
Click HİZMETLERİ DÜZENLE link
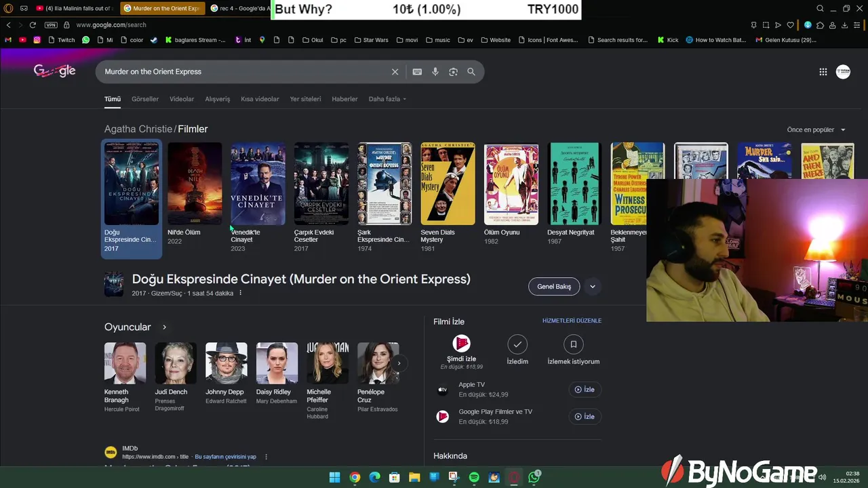pyautogui.click(x=572, y=321)
